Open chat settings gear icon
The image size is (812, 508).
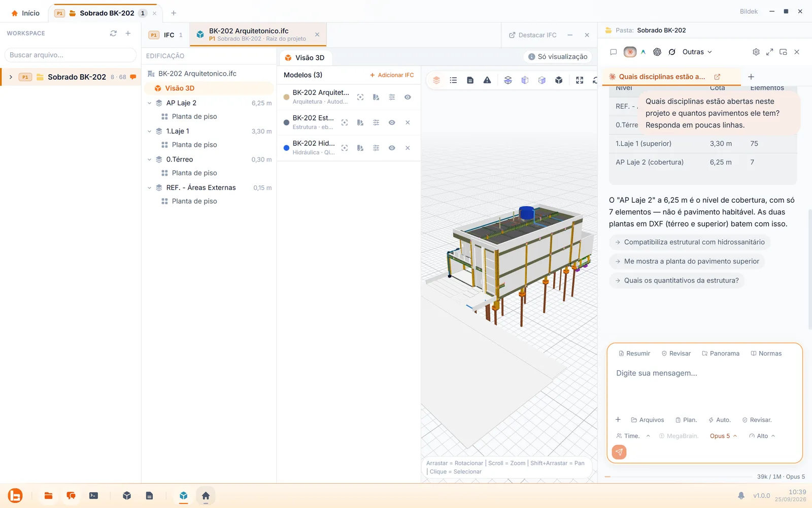756,52
